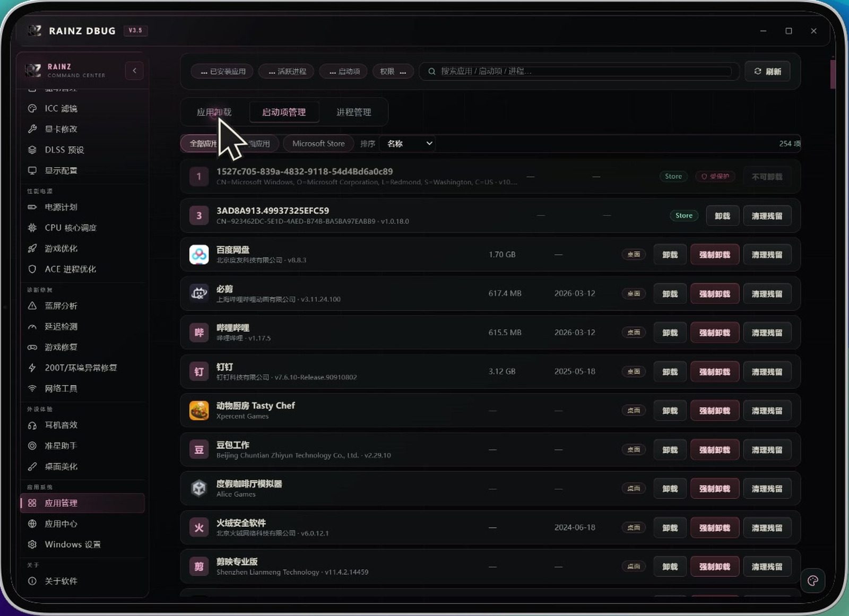
Task: Click 强制卸载 for 钉钉
Action: (715, 372)
